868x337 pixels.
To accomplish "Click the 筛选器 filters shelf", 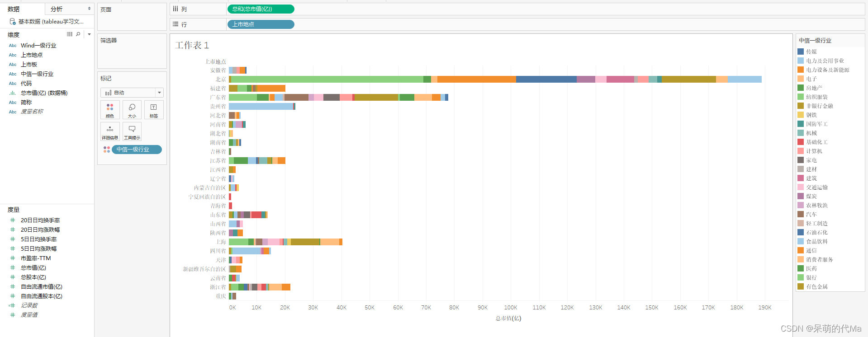I will [x=132, y=51].
